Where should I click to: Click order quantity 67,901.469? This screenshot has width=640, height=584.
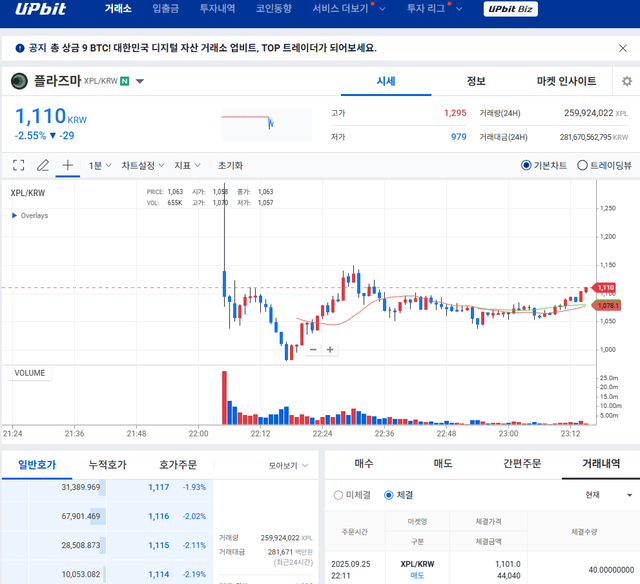80,516
